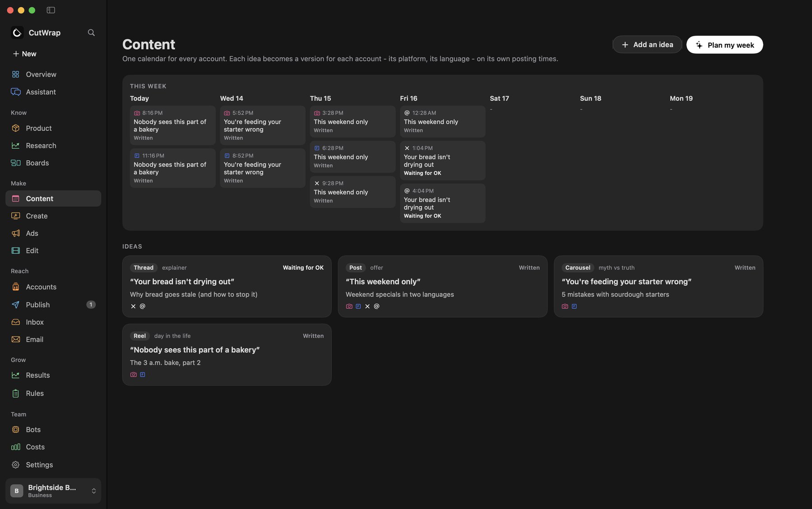Select the Content sidebar item

53,199
